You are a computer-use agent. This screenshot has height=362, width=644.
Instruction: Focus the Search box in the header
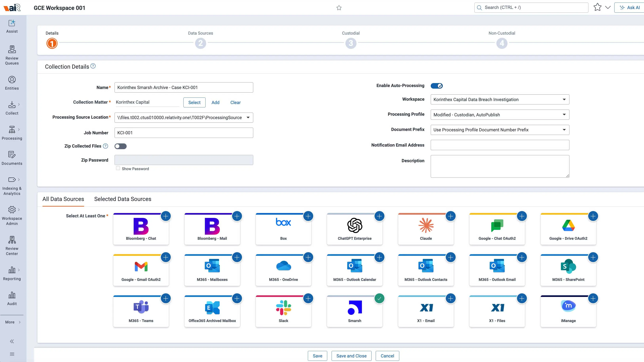click(531, 8)
